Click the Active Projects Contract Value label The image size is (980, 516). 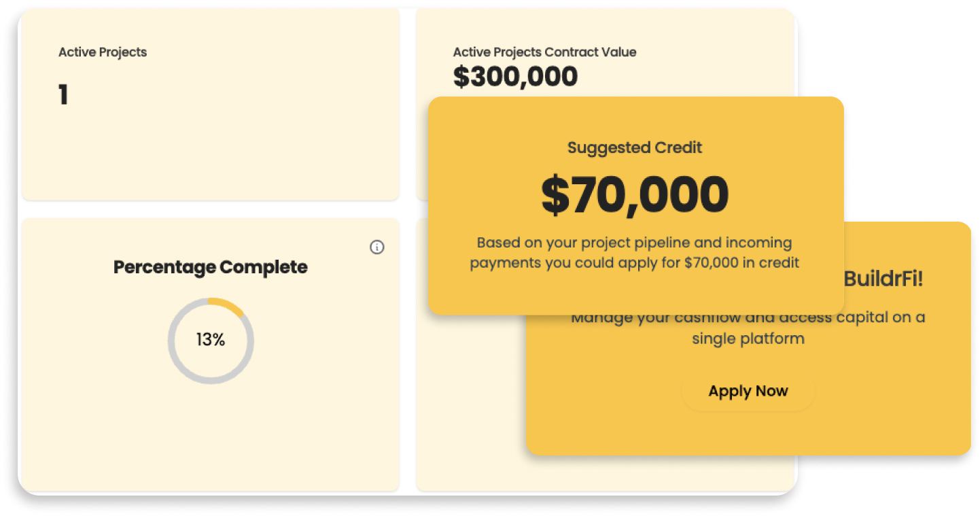[x=545, y=52]
